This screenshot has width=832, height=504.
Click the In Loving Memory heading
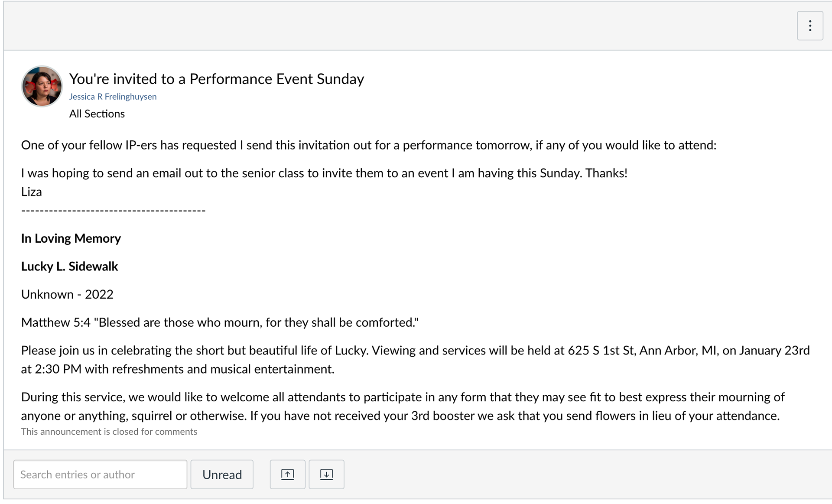(x=71, y=238)
